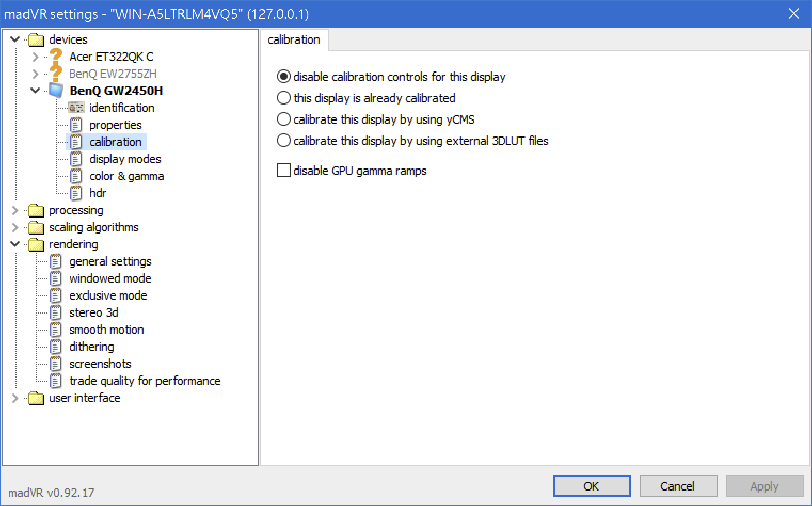Click the page icon beside stereo 3d

56,312
